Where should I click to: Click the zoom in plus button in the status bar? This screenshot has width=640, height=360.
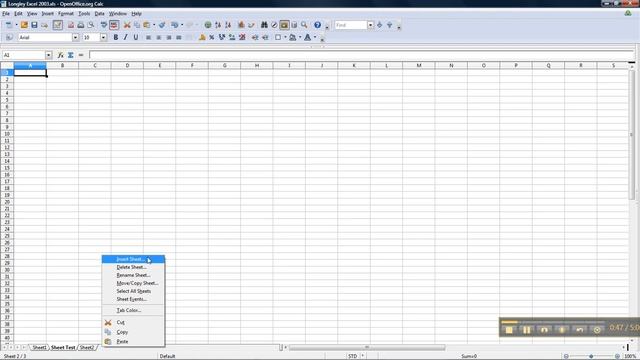point(617,356)
